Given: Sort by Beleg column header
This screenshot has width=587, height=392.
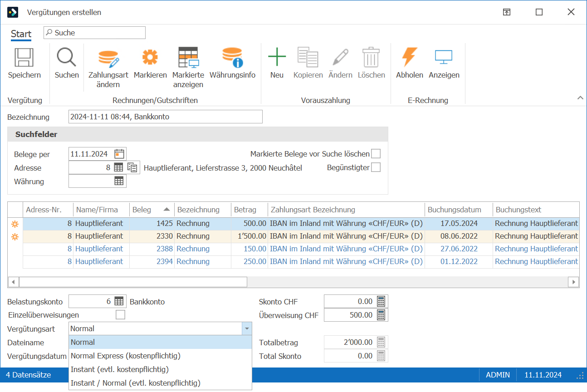Looking at the screenshot, I should (x=152, y=210).
